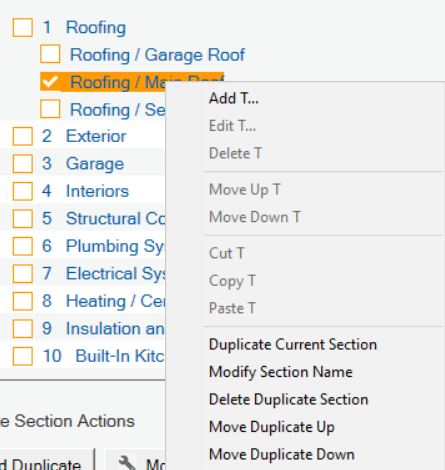Tick the Roofing / Garage Roof checkbox

click(x=50, y=54)
